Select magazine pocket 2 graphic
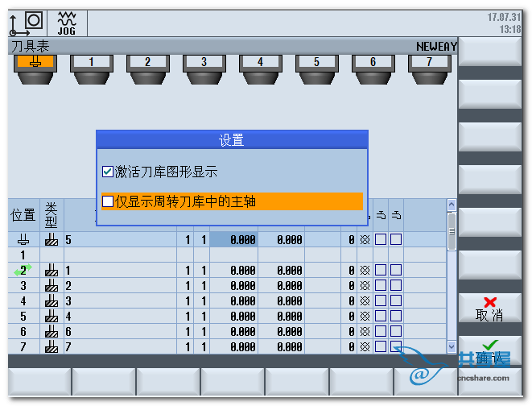 (148, 69)
